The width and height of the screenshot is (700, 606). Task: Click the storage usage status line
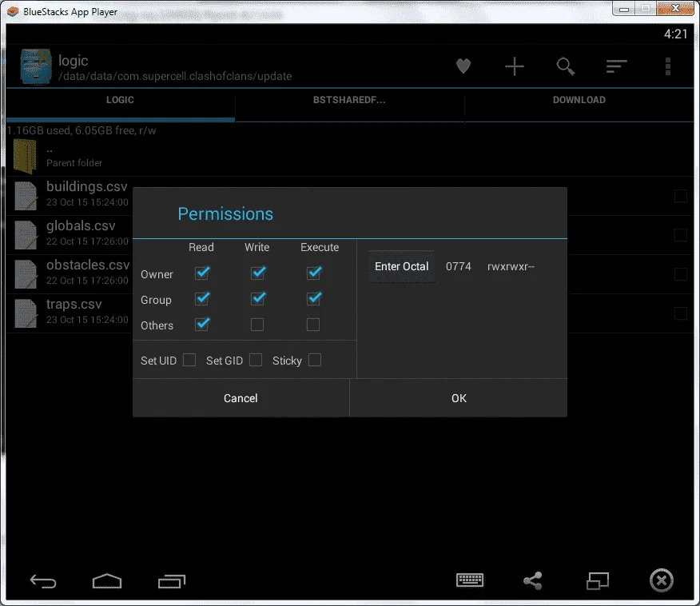(82, 130)
